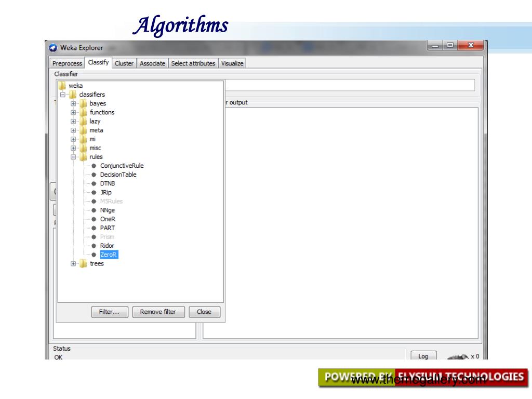Click the weka root folder icon
Image resolution: width=532 pixels, height=399 pixels.
click(x=62, y=86)
